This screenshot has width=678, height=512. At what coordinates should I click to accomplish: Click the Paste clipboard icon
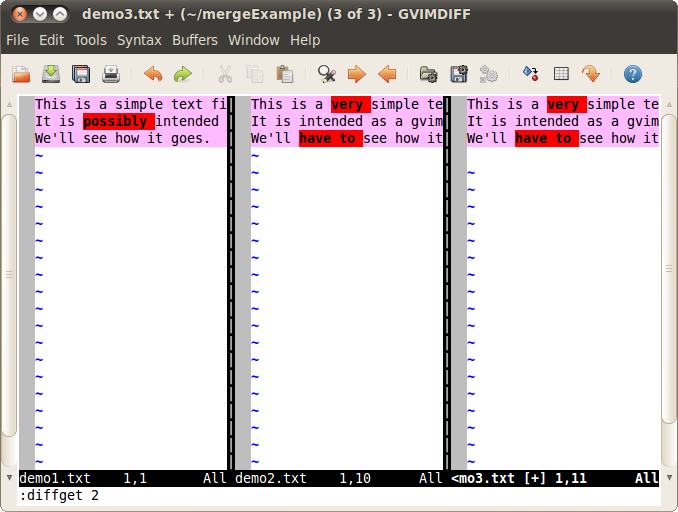tap(285, 74)
